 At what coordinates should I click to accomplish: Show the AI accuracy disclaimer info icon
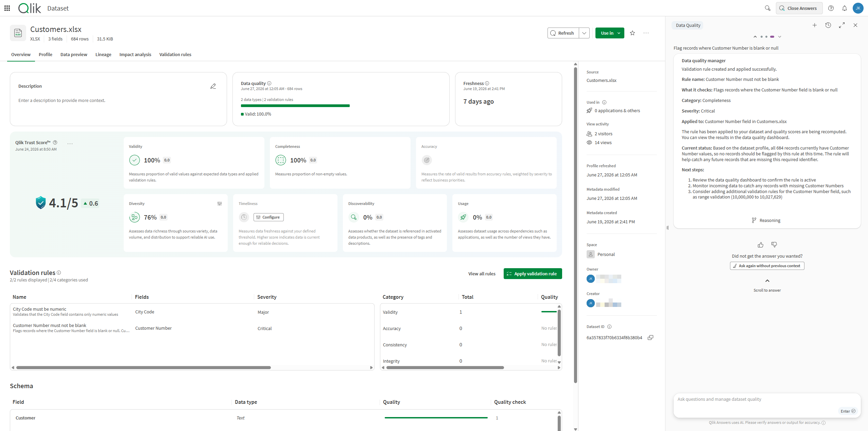[x=823, y=423]
